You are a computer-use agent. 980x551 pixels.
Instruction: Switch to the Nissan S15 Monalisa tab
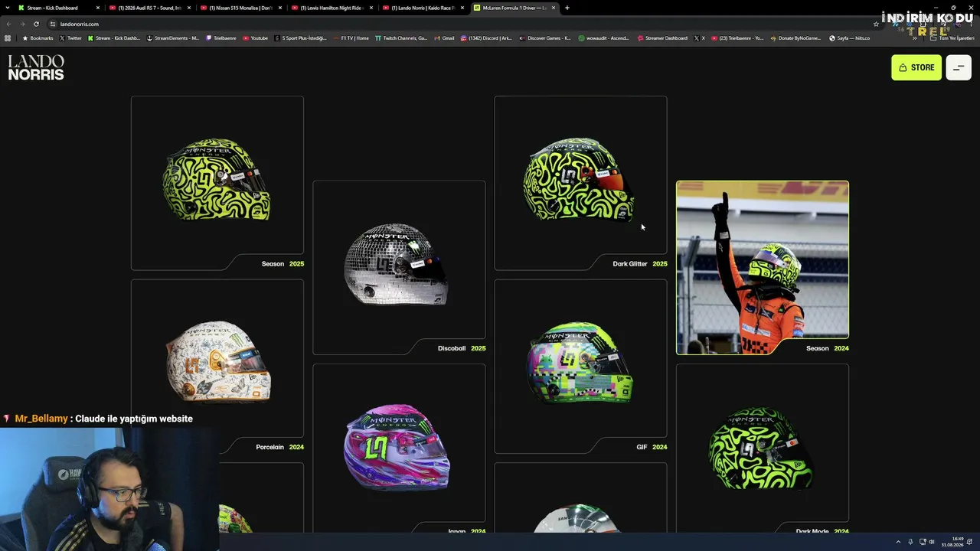click(240, 8)
